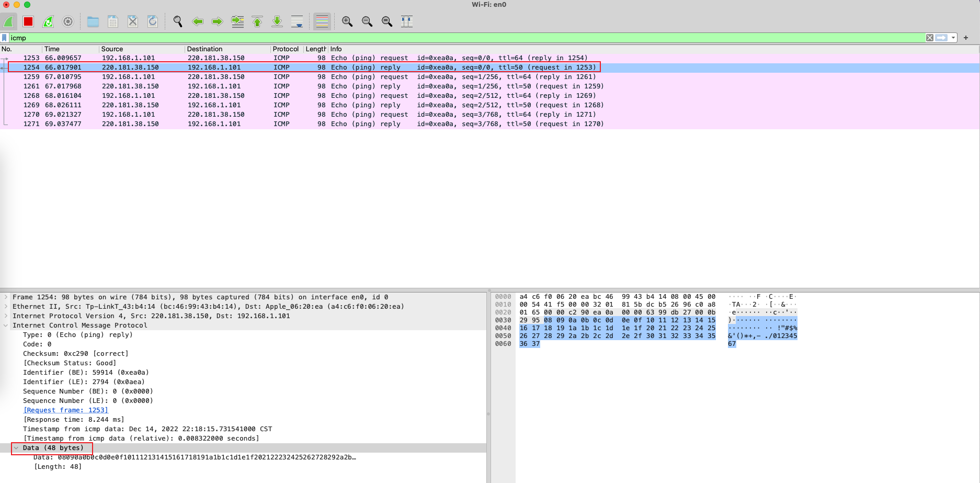Viewport: 980px width, 483px height.
Task: Select packet 1253 echo request row
Action: (489, 58)
